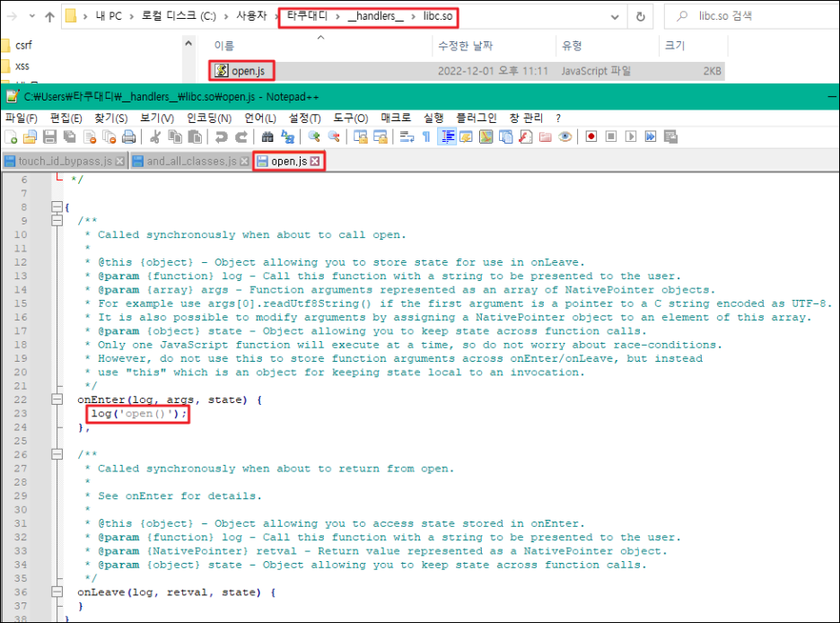Image resolution: width=840 pixels, height=623 pixels.
Task: Collapse the onLeave function fold at line 36
Action: 57,592
